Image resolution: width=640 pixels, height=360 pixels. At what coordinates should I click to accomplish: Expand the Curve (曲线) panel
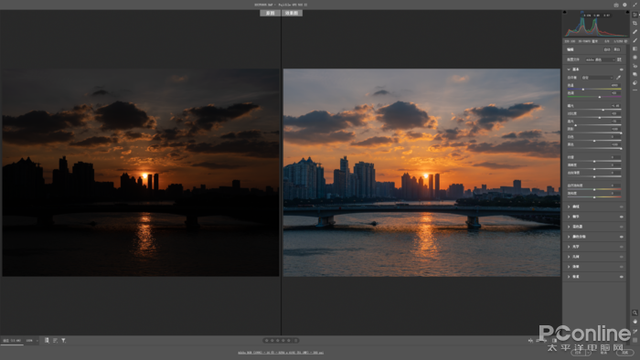click(x=569, y=207)
